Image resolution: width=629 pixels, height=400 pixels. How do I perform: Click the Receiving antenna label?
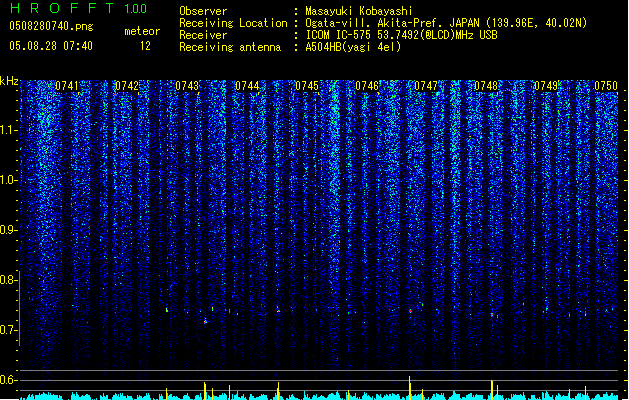point(230,47)
